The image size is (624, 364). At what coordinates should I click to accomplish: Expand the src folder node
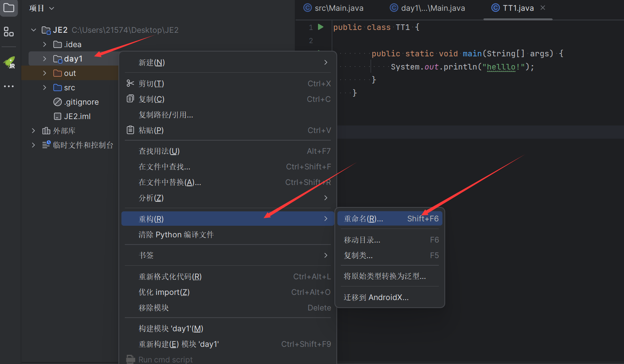[x=44, y=88]
